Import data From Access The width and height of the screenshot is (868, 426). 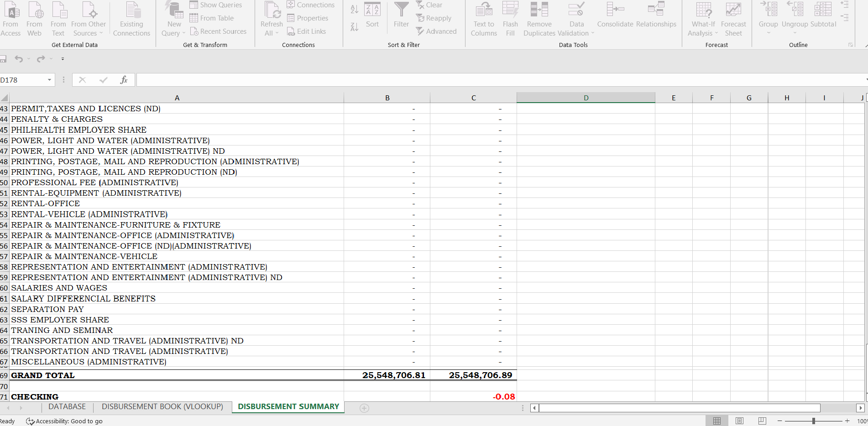(x=10, y=19)
